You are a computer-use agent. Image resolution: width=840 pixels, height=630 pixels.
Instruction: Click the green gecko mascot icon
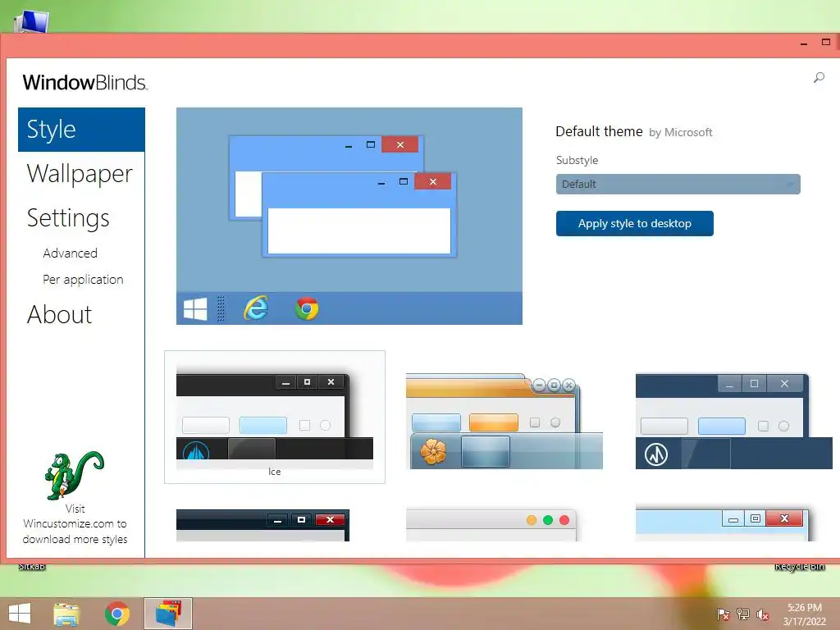[x=74, y=475]
